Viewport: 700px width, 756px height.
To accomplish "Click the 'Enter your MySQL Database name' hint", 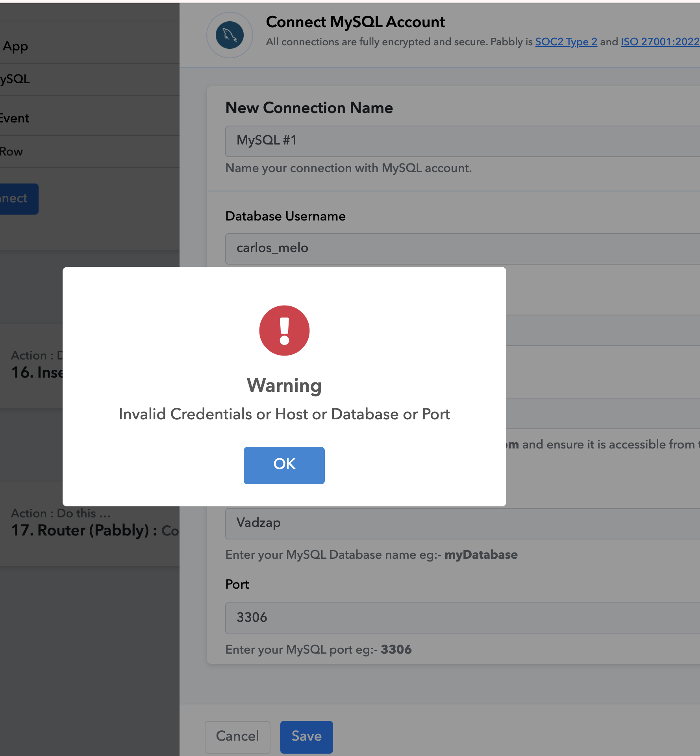I will (x=371, y=555).
